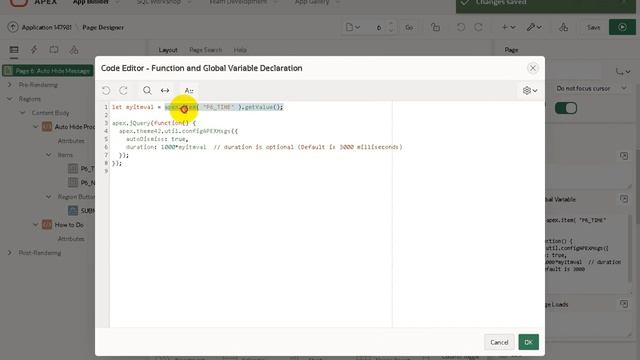Open the Shared Components icon in the top toolbar
640x360 pixels.
[x=563, y=27]
